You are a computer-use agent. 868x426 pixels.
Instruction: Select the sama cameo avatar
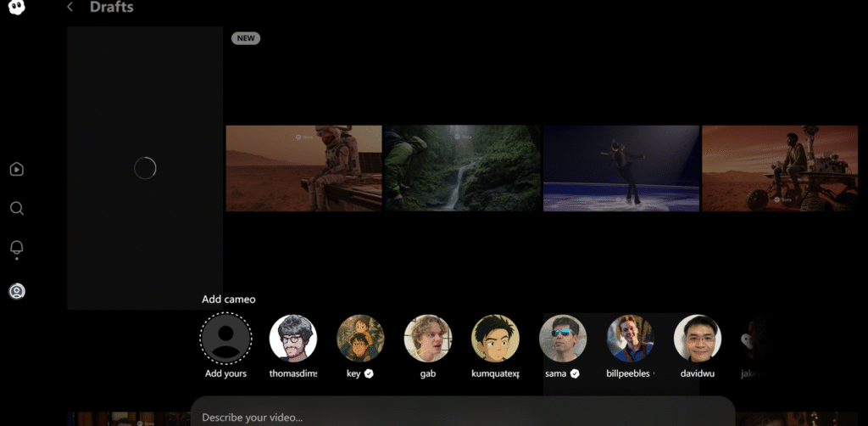pyautogui.click(x=563, y=338)
